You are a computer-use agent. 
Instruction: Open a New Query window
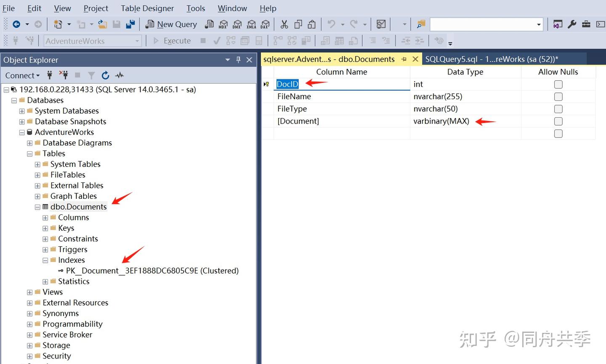tap(170, 24)
